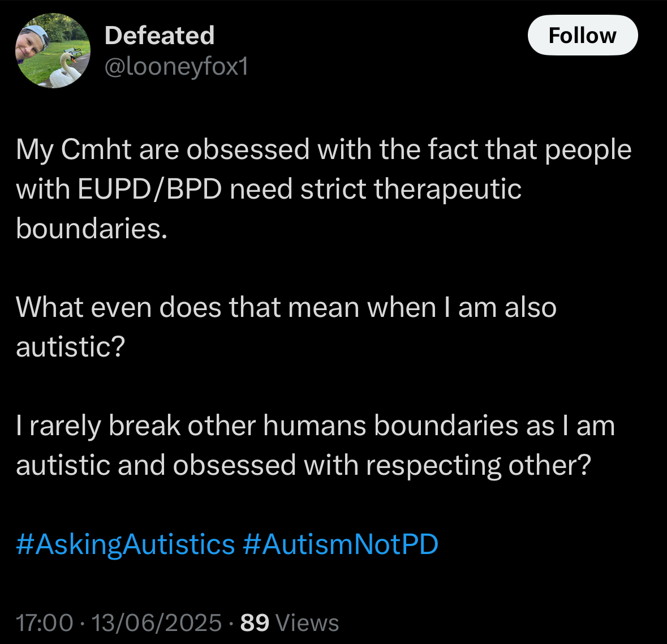The width and height of the screenshot is (667, 644).
Task: Click the word humans in last paragraph
Action: tap(315, 426)
